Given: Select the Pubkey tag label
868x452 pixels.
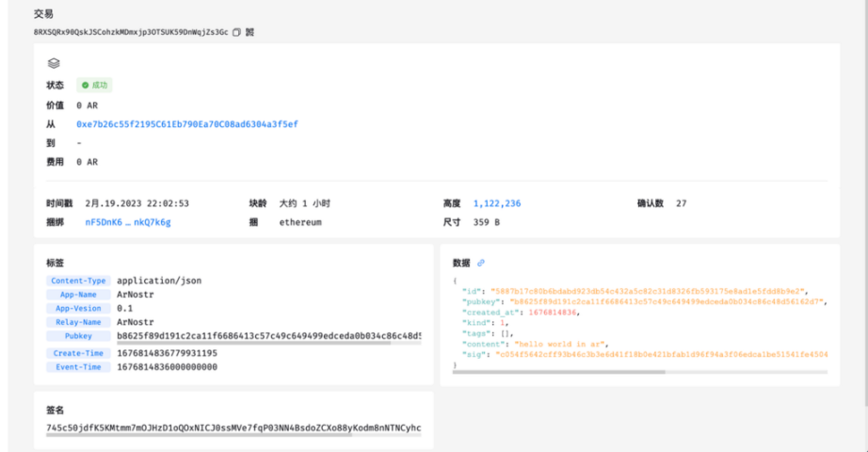Looking at the screenshot, I should tap(78, 335).
